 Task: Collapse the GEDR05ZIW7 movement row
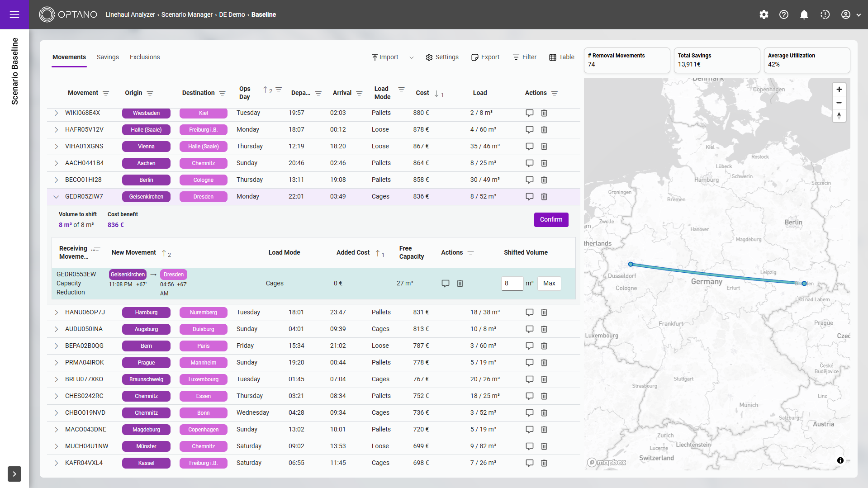[x=57, y=197]
